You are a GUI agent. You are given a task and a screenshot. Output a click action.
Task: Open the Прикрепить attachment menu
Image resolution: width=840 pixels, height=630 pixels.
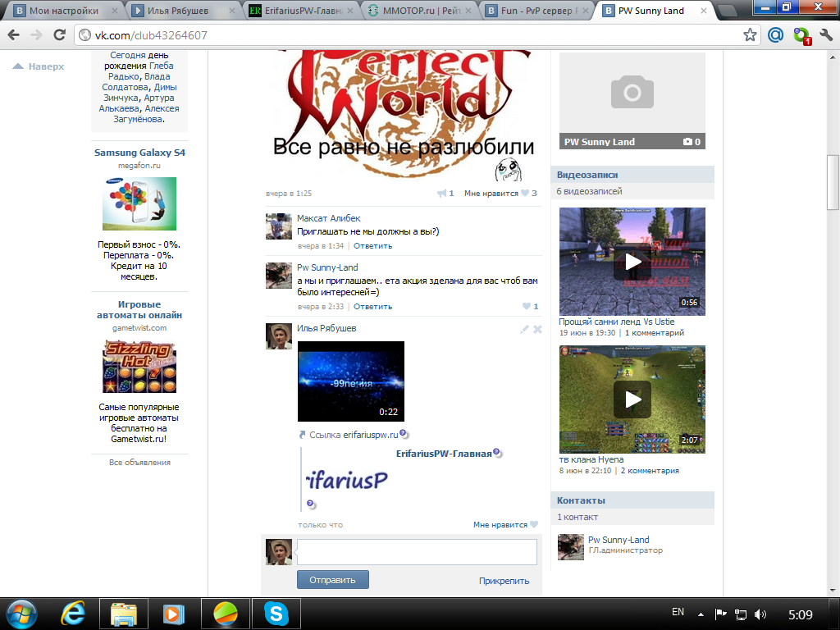pyautogui.click(x=504, y=581)
